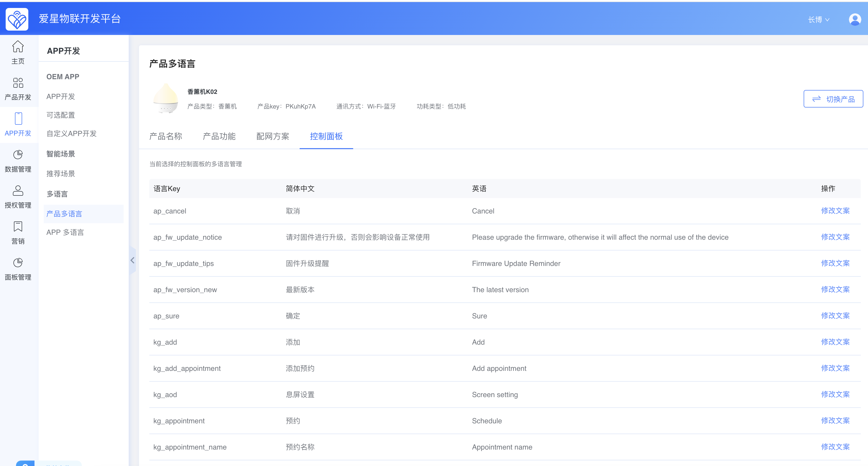Click the ap_cancel key cell
This screenshot has width=868, height=466.
pos(170,211)
